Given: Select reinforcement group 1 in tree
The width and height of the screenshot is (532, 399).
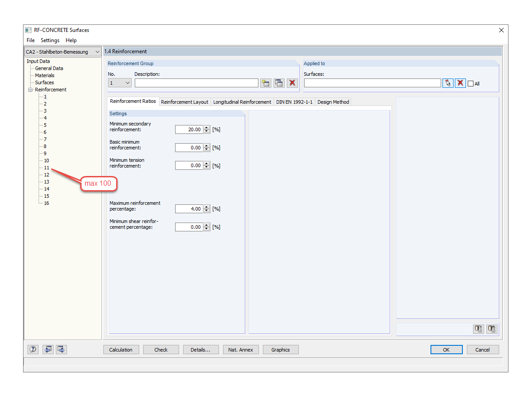Looking at the screenshot, I should [45, 97].
